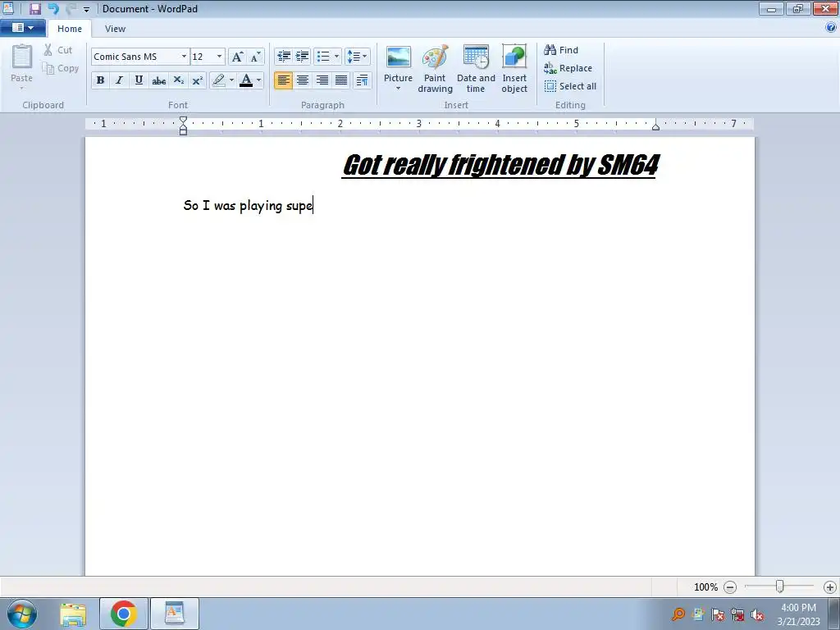Screen dimensions: 840x630
Task: Click the taskbar clock showing 4:00 PM
Action: tap(798, 614)
